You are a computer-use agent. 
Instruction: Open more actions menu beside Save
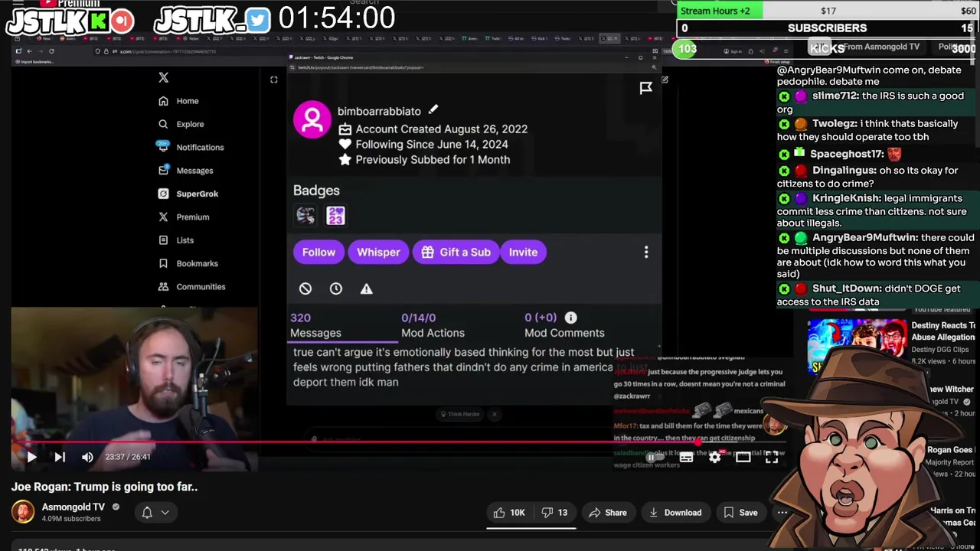click(782, 513)
